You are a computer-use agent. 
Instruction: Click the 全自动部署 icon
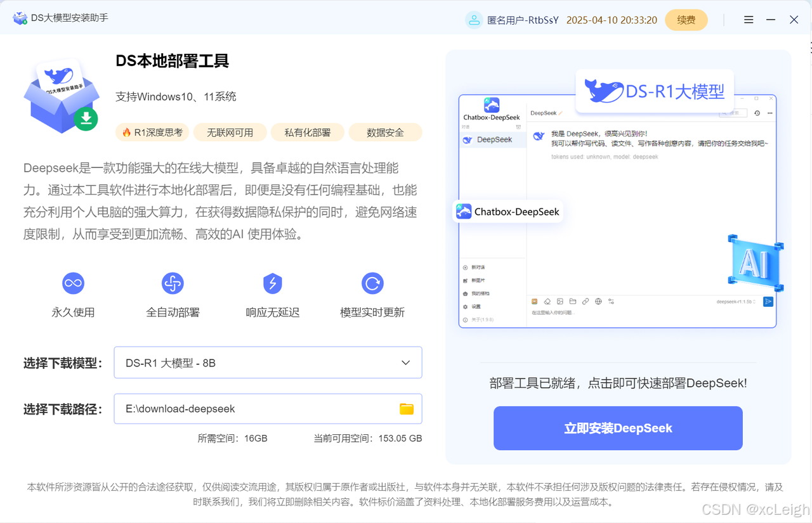[x=173, y=283]
